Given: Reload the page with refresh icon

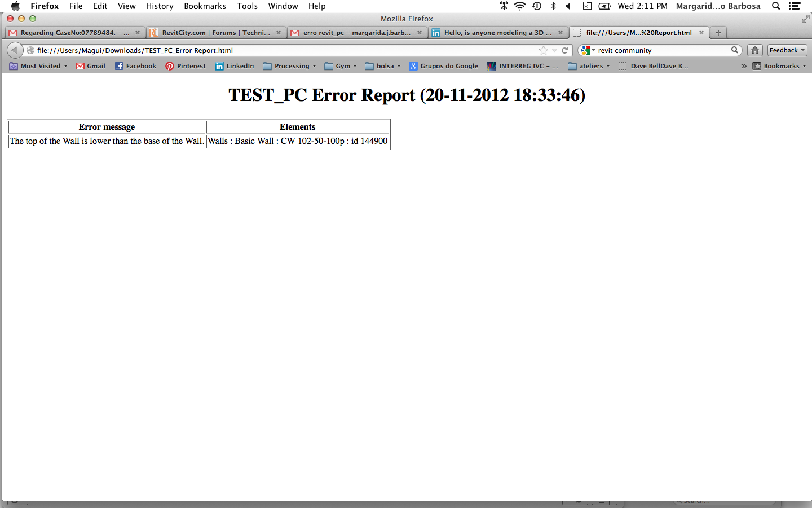Looking at the screenshot, I should (564, 50).
